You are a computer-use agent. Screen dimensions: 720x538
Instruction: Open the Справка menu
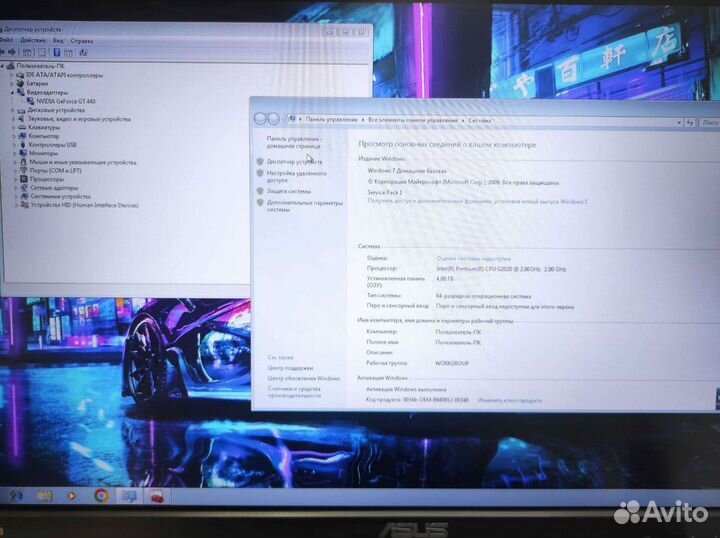pyautogui.click(x=82, y=41)
